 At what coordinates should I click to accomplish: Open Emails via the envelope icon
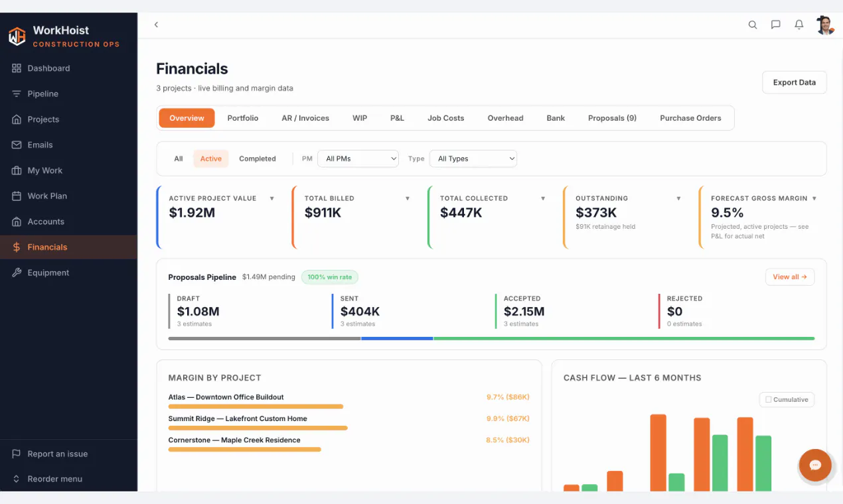[17, 145]
